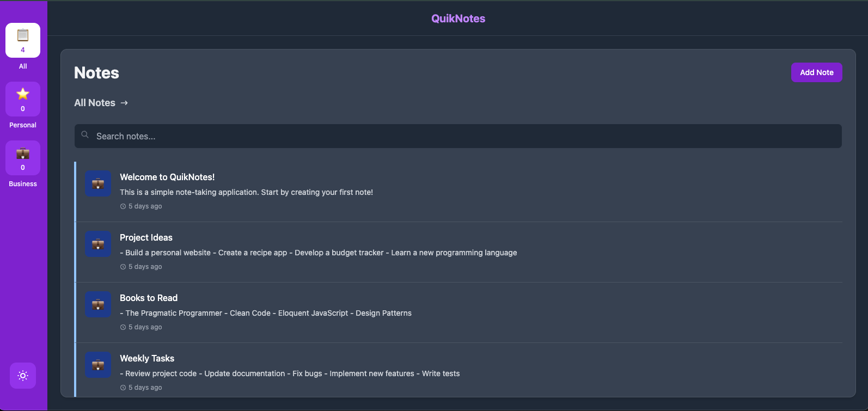Click briefcase icon on Project Ideas note

(x=98, y=244)
